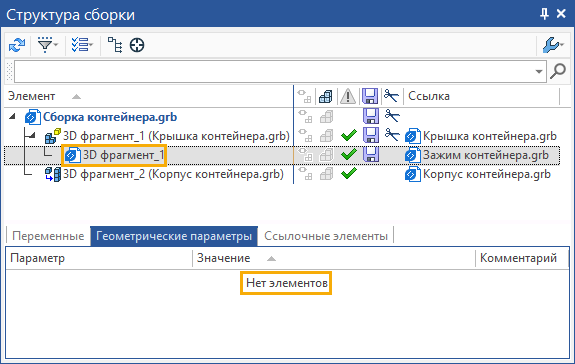This screenshot has height=364, width=575.
Task: Toggle visibility in Крышка контейнера.grb row
Action: [304, 135]
